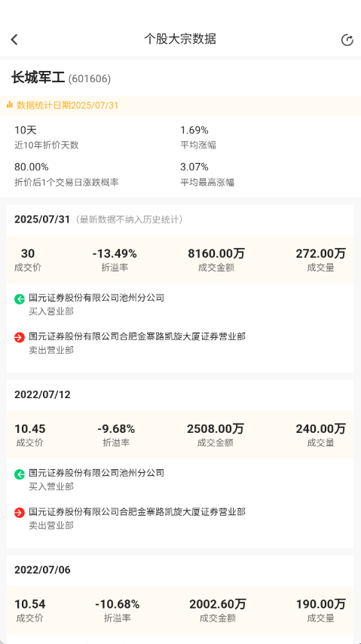Tap the orange bar chart icon near statistics date
361x644 pixels.
pyautogui.click(x=10, y=105)
